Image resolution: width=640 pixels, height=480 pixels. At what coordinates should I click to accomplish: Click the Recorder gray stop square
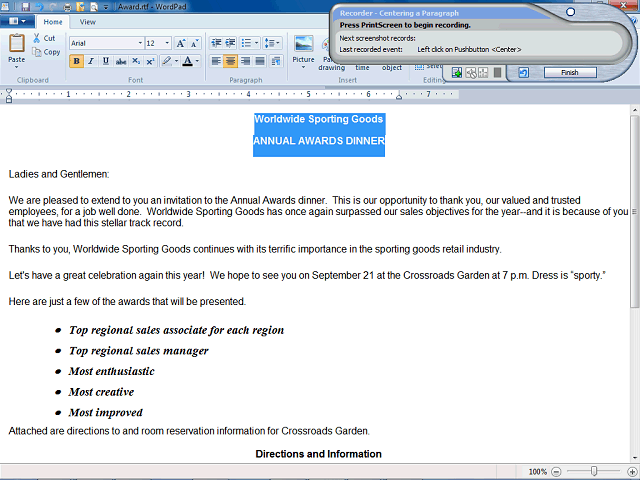[497, 73]
